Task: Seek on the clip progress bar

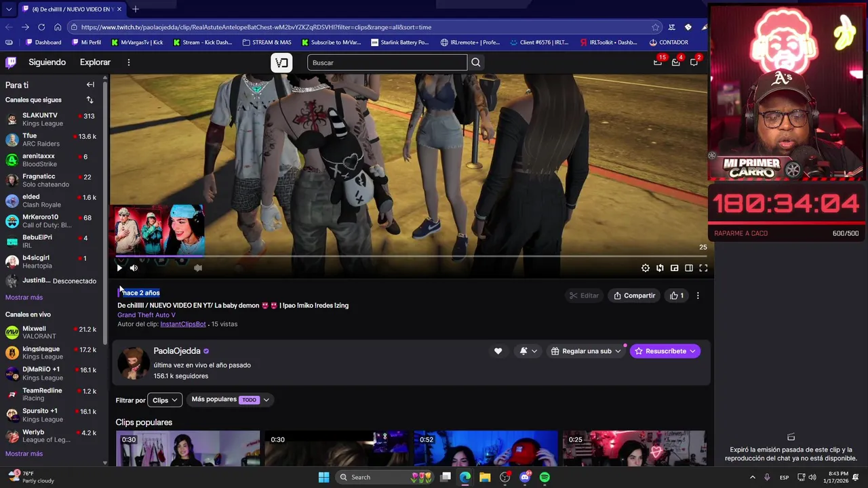Action: coord(411,256)
